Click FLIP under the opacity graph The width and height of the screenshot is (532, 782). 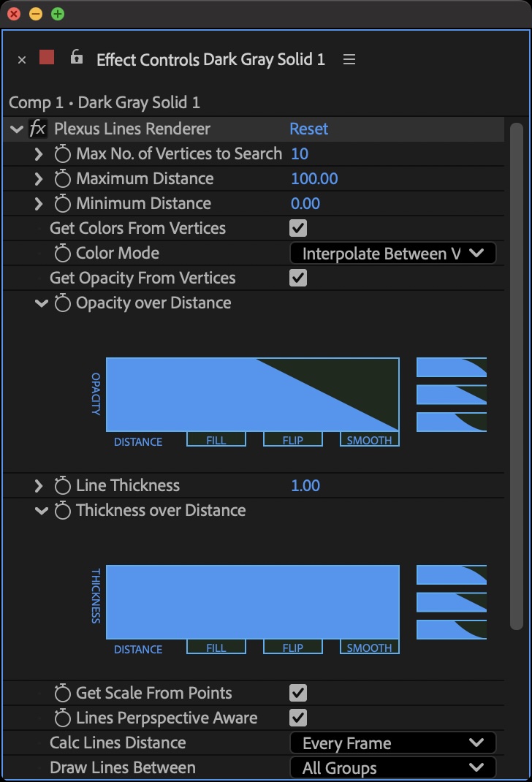(x=293, y=439)
